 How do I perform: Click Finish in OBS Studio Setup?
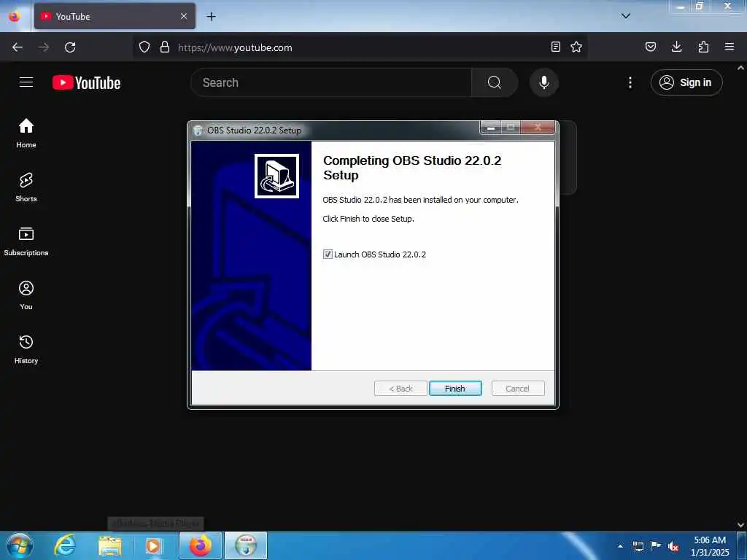click(455, 389)
